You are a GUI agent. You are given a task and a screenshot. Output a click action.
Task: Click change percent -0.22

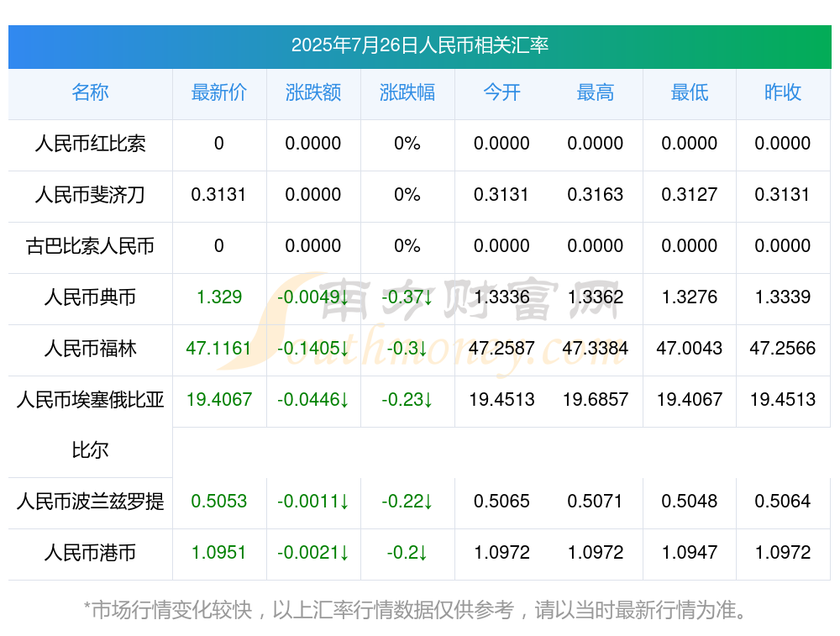(407, 502)
